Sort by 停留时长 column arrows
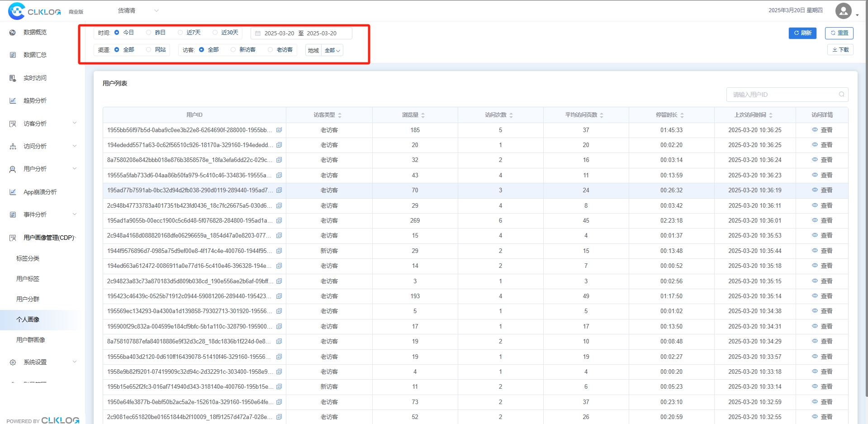The width and height of the screenshot is (868, 424). 682,115
